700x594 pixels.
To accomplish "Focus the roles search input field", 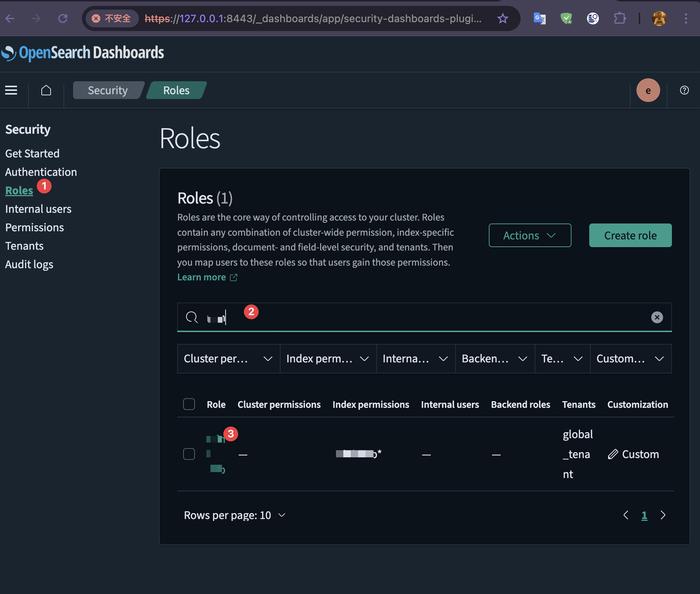I will coord(424,317).
